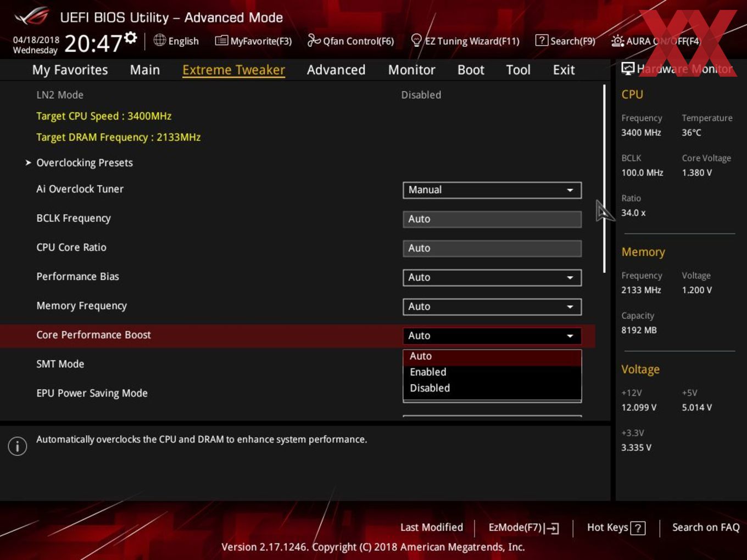Switch to EzMode(F7)
Screen dimensions: 747x560
pyautogui.click(x=523, y=528)
